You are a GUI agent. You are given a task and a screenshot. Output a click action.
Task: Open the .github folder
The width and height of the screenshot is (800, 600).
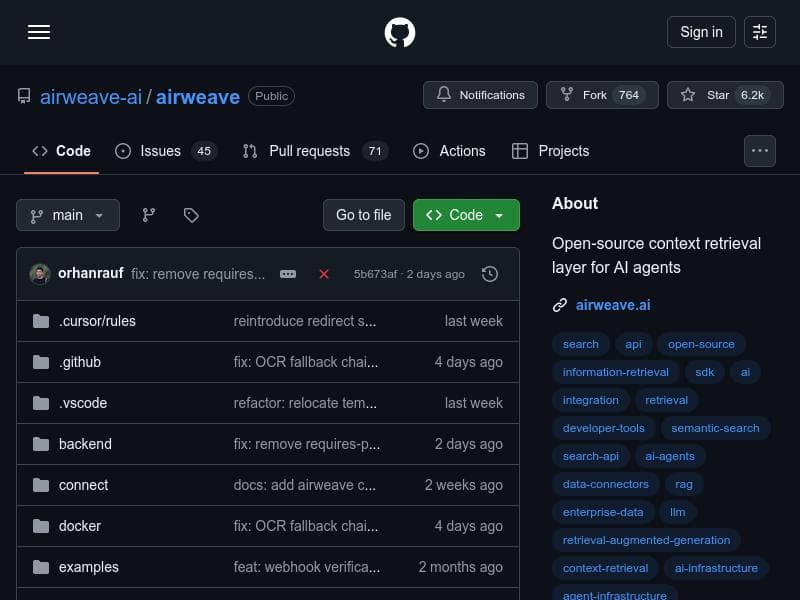click(80, 362)
